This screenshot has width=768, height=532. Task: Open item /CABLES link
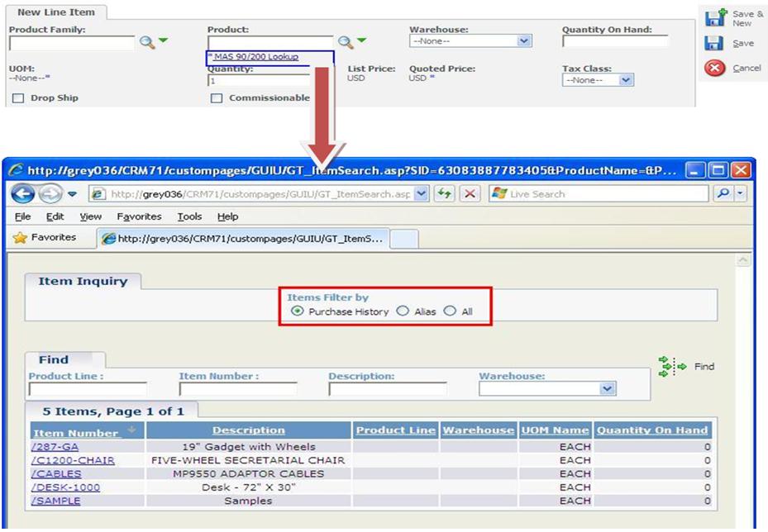pos(56,473)
